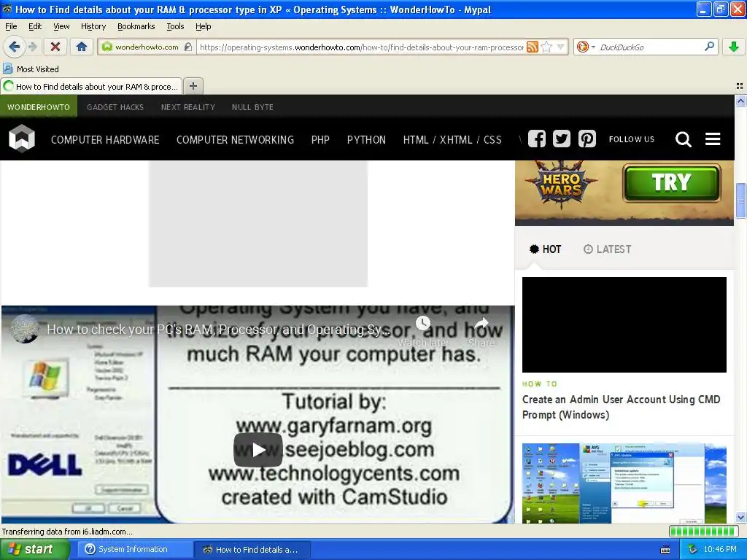Open site search with the magnifier icon
This screenshot has width=747, height=560.
point(683,139)
